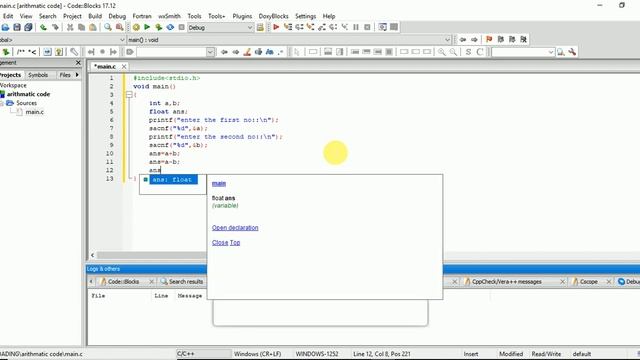Select 'ans: float' autocomplete suggestion
Image resolution: width=640 pixels, height=360 pixels.
[173, 180]
